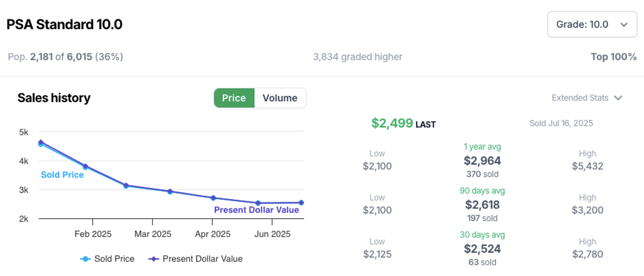Viewport: 644px width, 276px height.
Task: Click the PSA Standard 10.0 heading
Action: (64, 24)
